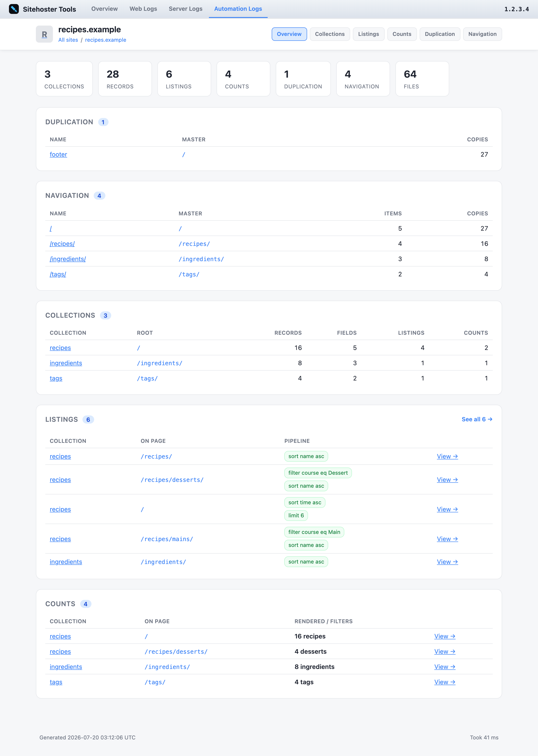View the /recipes/ listing details
Viewport: 538px width, 756px height.
point(447,456)
